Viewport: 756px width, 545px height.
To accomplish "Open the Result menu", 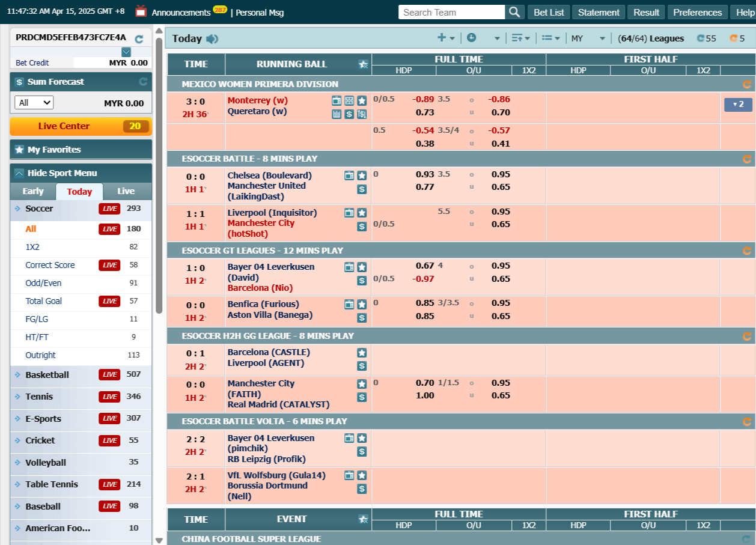I will pyautogui.click(x=646, y=12).
